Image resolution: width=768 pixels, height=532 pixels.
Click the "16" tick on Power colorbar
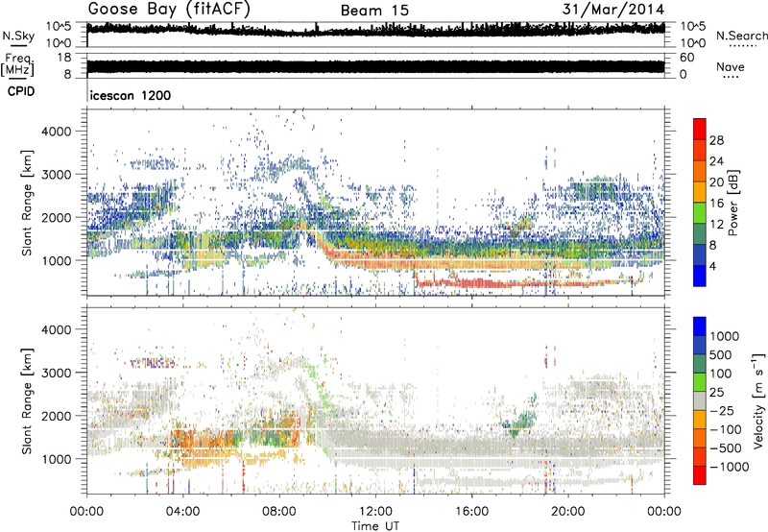(716, 204)
